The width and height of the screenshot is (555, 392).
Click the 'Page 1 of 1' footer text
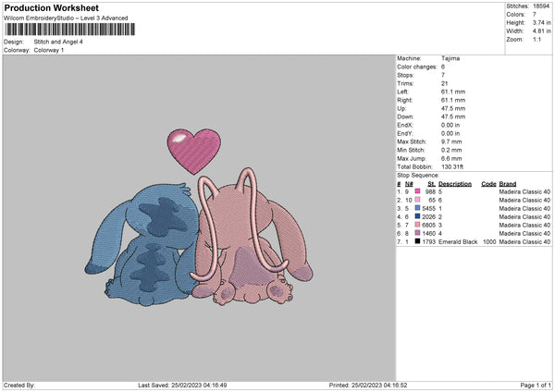(x=536, y=385)
